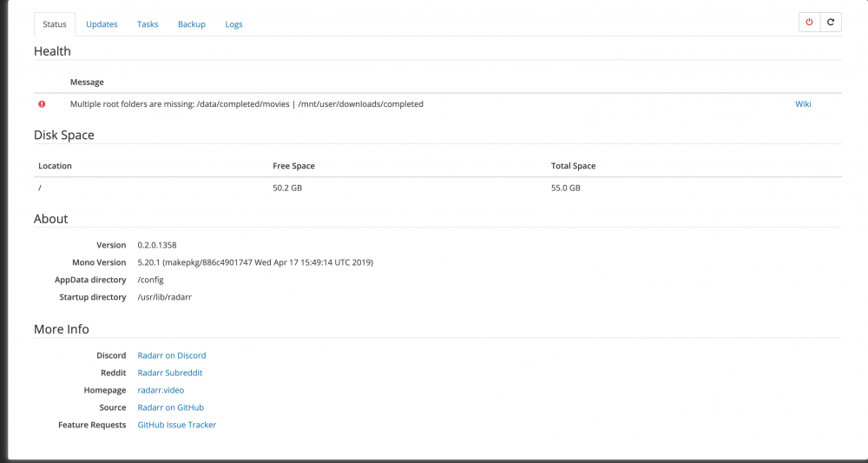Click the 55.0 GB total space value
Image resolution: width=868 pixels, height=463 pixels.
566,189
